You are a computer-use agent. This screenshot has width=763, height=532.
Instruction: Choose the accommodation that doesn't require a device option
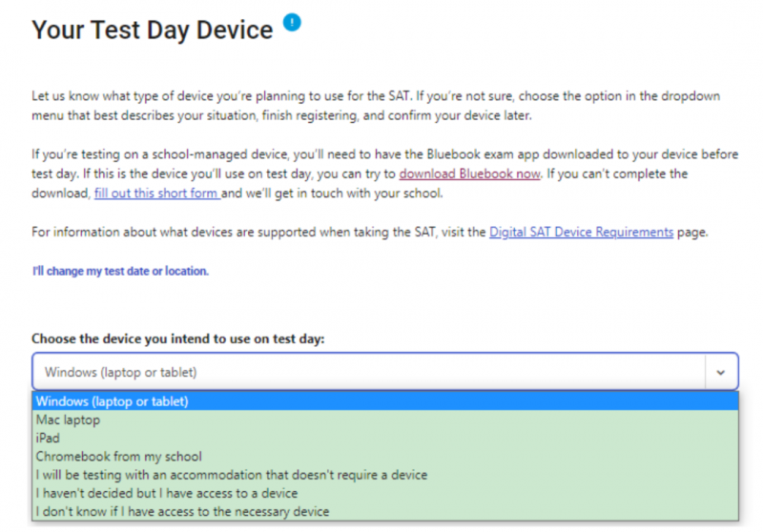pyautogui.click(x=385, y=475)
